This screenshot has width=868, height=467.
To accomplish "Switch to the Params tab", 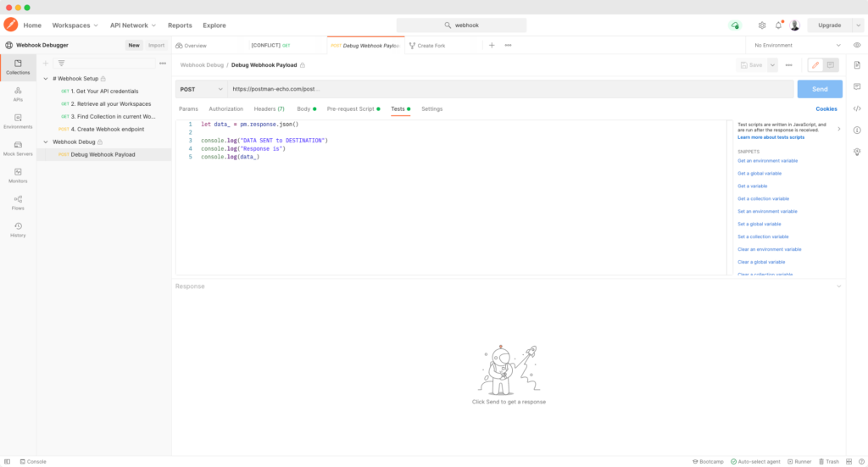I will [x=188, y=109].
